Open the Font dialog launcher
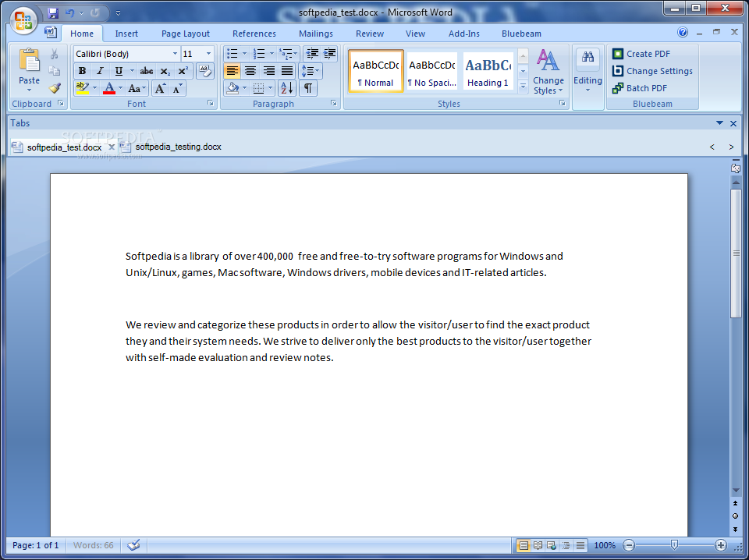This screenshot has height=560, width=749. (210, 103)
